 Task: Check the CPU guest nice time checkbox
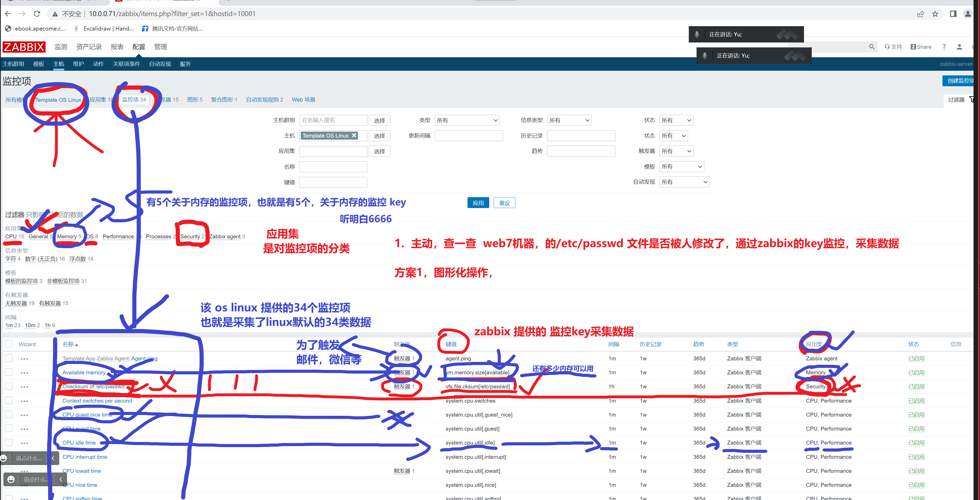(x=9, y=414)
